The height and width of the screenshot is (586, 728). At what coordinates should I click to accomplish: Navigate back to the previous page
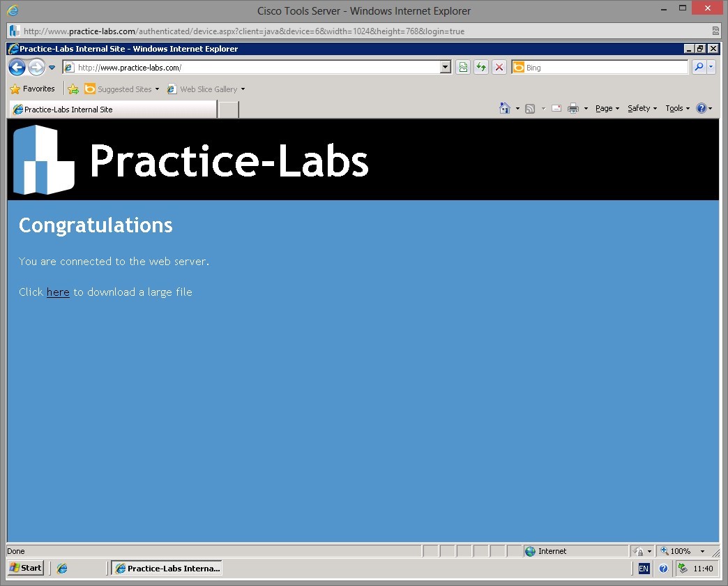[x=17, y=67]
